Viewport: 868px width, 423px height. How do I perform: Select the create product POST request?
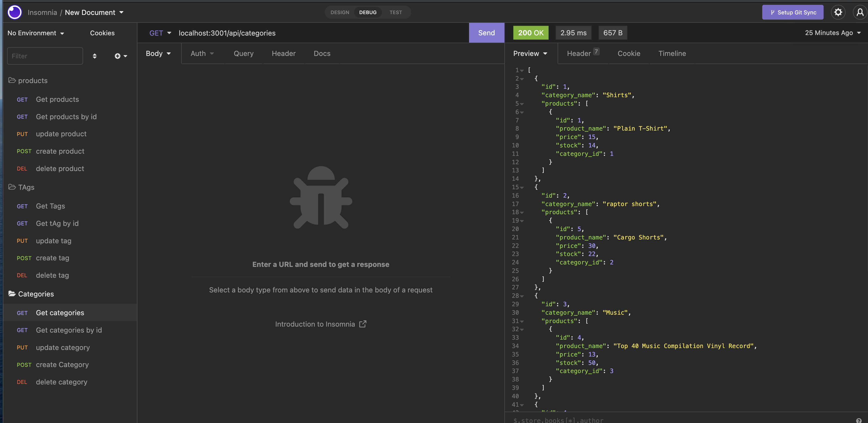click(x=70, y=151)
